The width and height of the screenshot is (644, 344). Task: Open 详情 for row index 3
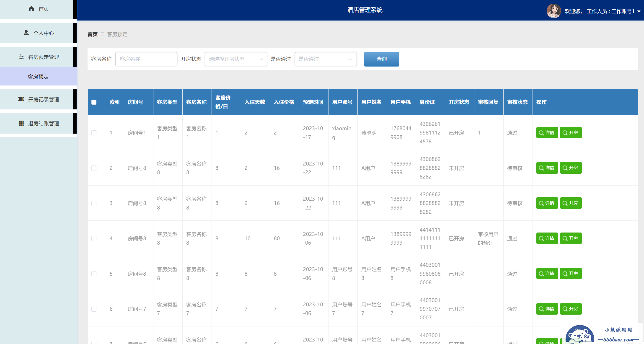point(547,203)
